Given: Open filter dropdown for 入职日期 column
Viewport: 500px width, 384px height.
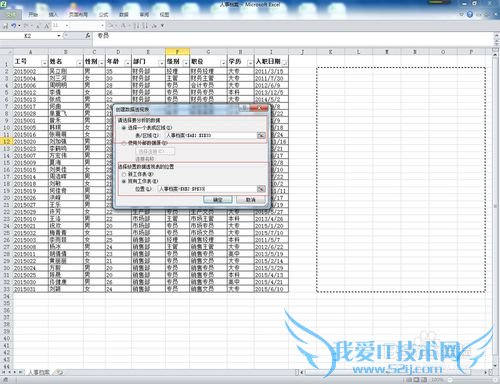Looking at the screenshot, I should click(x=284, y=63).
